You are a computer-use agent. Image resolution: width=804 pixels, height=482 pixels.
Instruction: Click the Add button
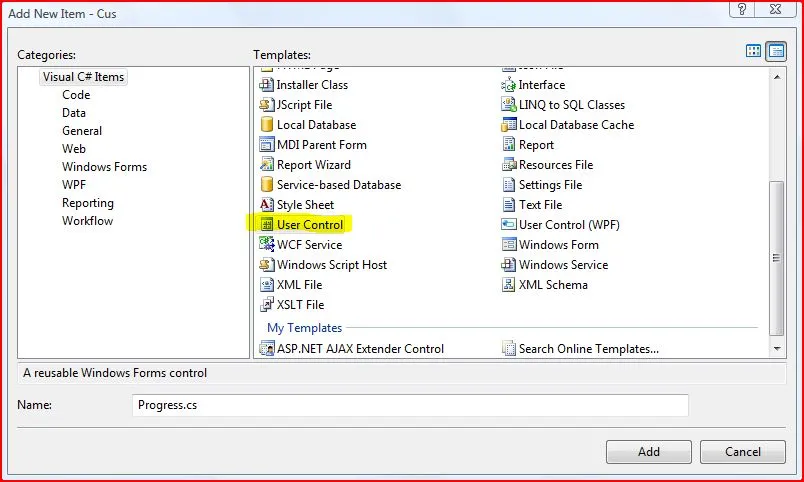[x=649, y=452]
